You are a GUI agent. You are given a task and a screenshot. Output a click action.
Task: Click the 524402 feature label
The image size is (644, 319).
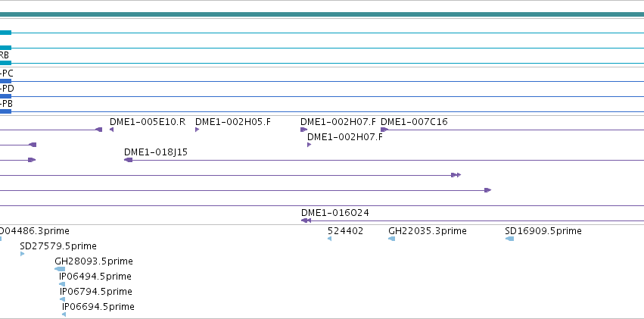click(x=345, y=231)
